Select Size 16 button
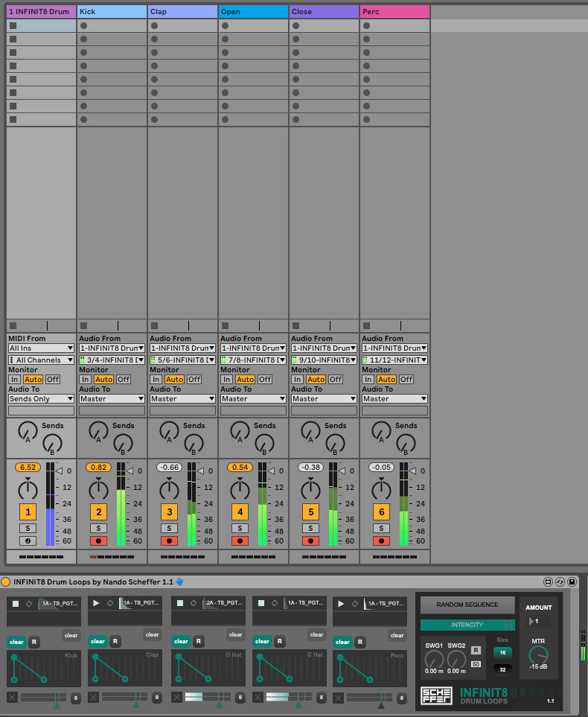This screenshot has width=588, height=717. point(502,652)
